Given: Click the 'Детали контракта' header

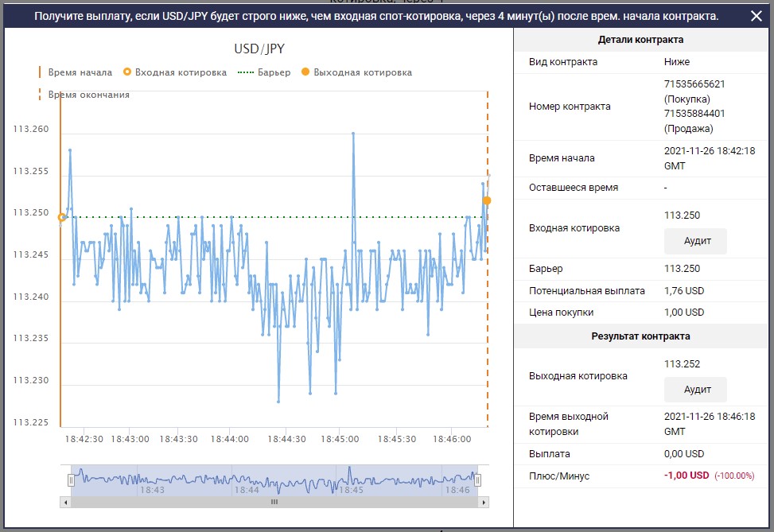Looking at the screenshot, I should [640, 40].
